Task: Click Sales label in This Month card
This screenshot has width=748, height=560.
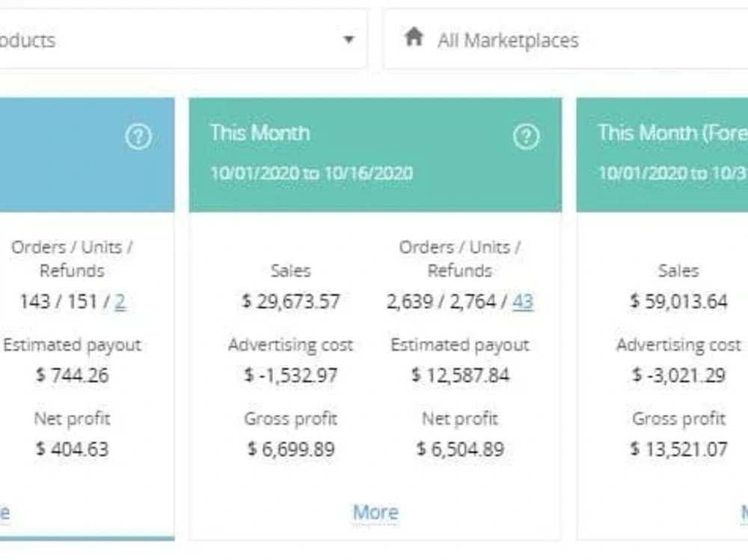Action: (x=290, y=271)
